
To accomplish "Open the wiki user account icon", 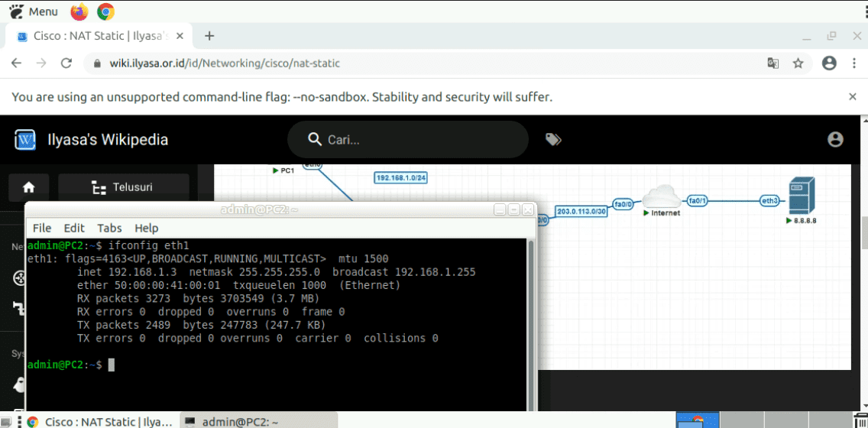I will pyautogui.click(x=835, y=139).
